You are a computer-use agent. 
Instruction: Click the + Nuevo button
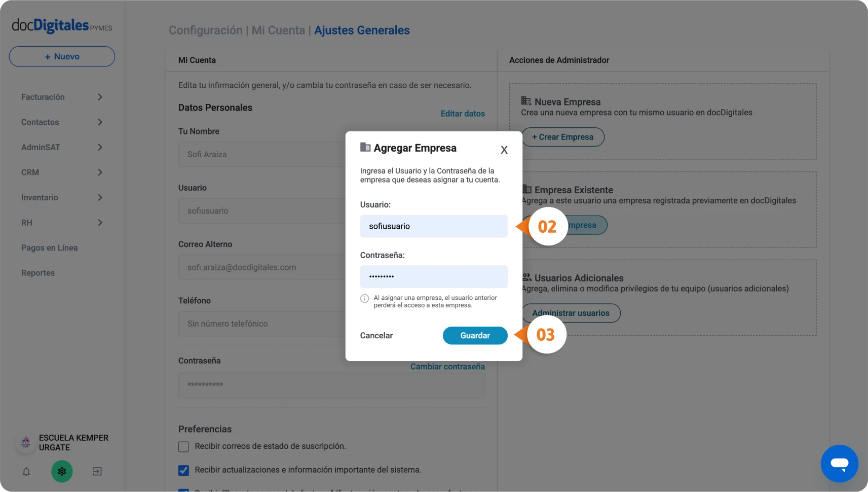pos(62,56)
